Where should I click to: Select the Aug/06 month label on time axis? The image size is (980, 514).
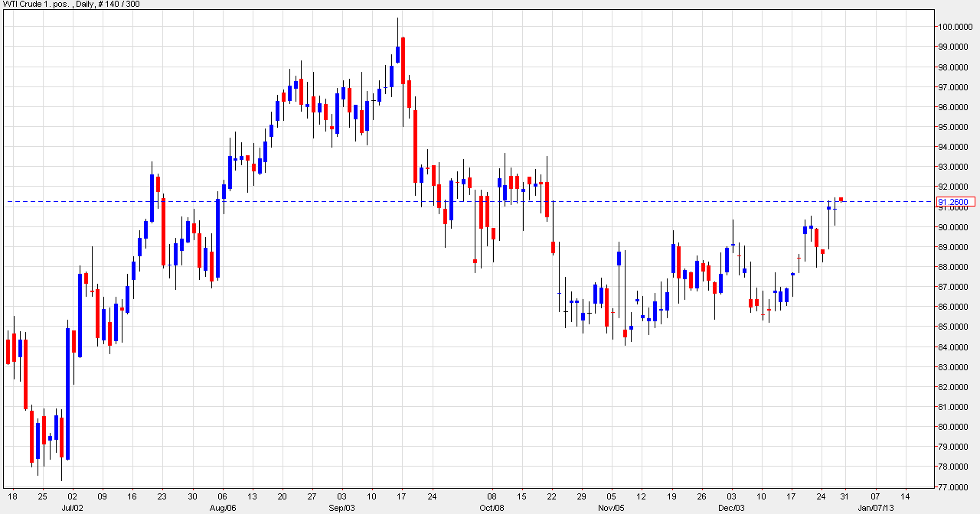[222, 507]
